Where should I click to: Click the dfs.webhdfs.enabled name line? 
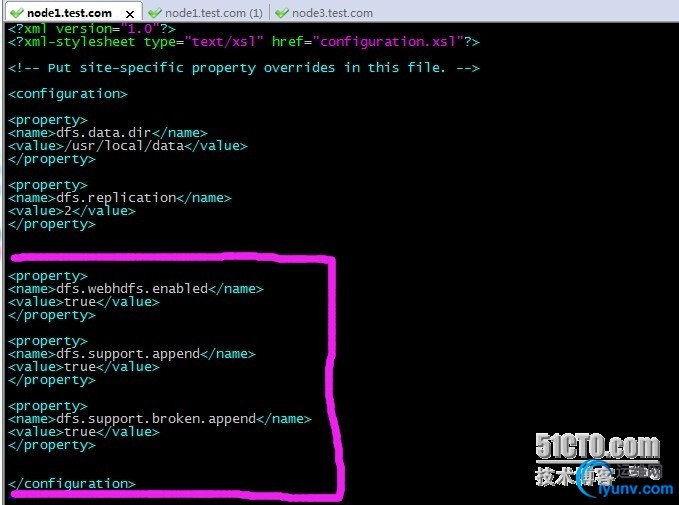click(x=136, y=289)
